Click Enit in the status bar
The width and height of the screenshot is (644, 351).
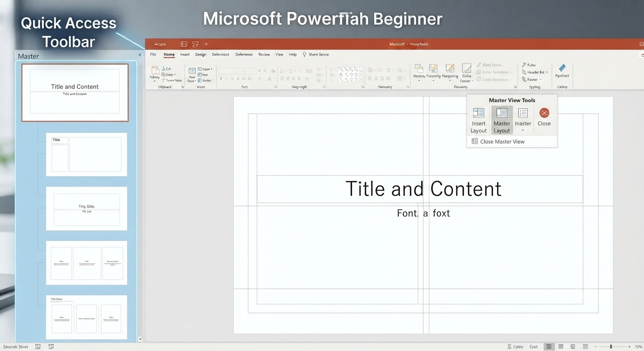click(534, 347)
